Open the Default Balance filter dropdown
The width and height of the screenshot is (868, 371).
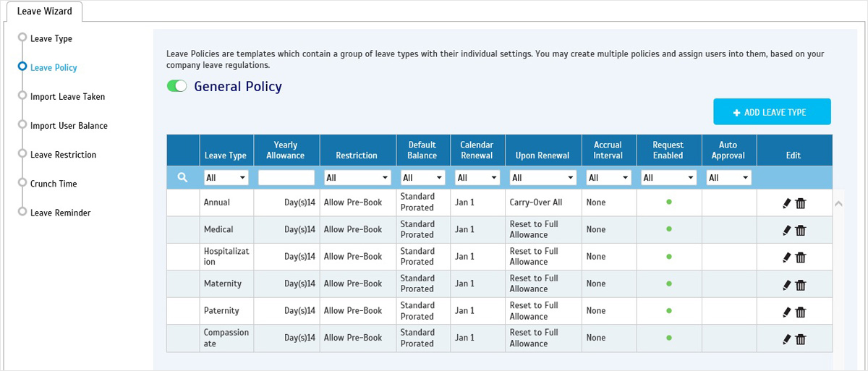click(x=423, y=177)
